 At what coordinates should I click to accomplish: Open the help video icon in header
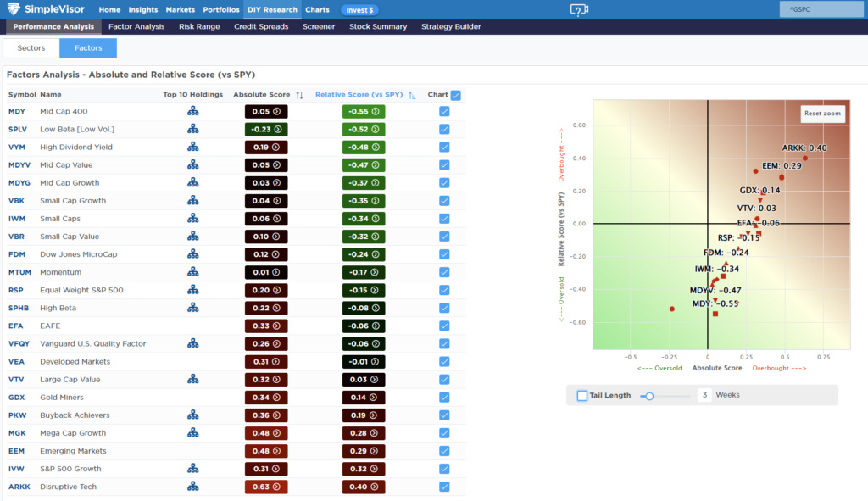point(579,10)
